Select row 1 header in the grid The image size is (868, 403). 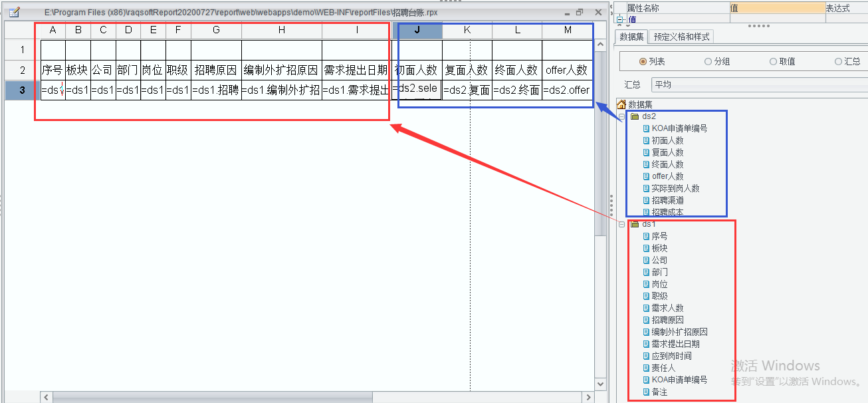click(x=22, y=50)
